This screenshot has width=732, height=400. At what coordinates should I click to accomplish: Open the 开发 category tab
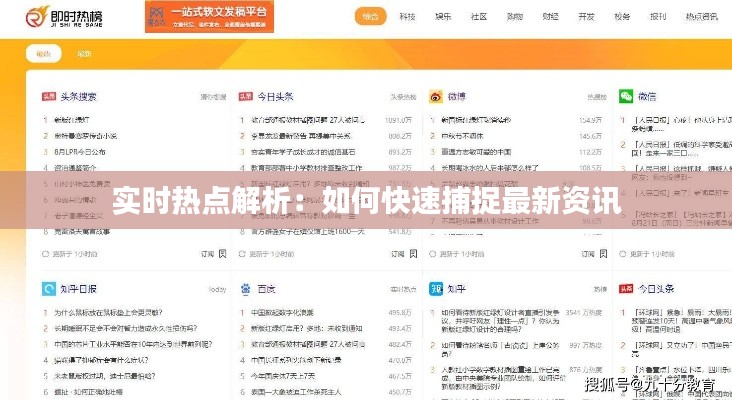pos(586,16)
